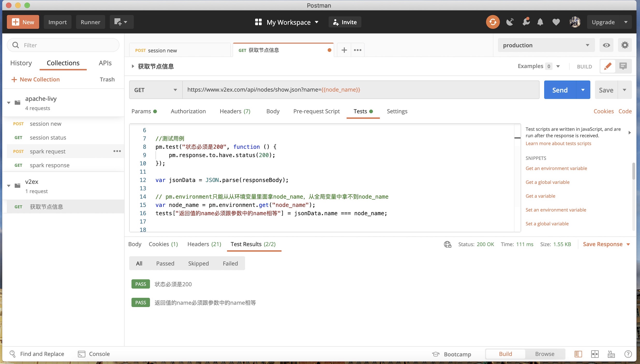Filter test results by Passed
640x364 pixels.
point(165,263)
